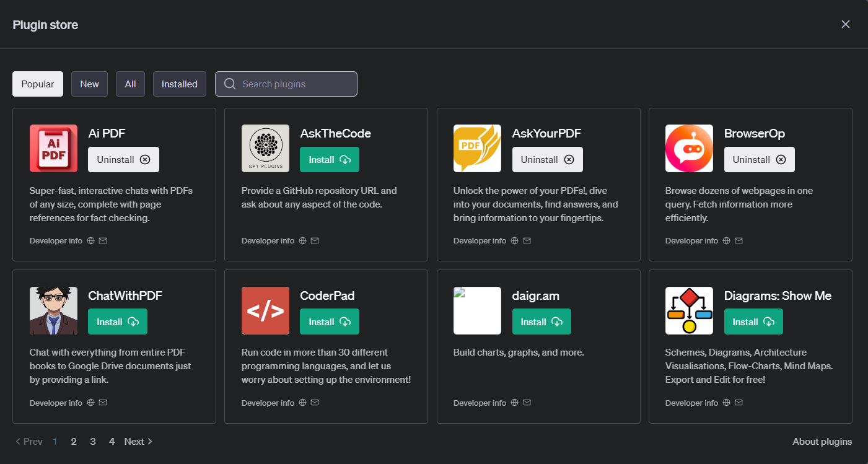Install the ChatWithPDF plugin

[x=118, y=322]
